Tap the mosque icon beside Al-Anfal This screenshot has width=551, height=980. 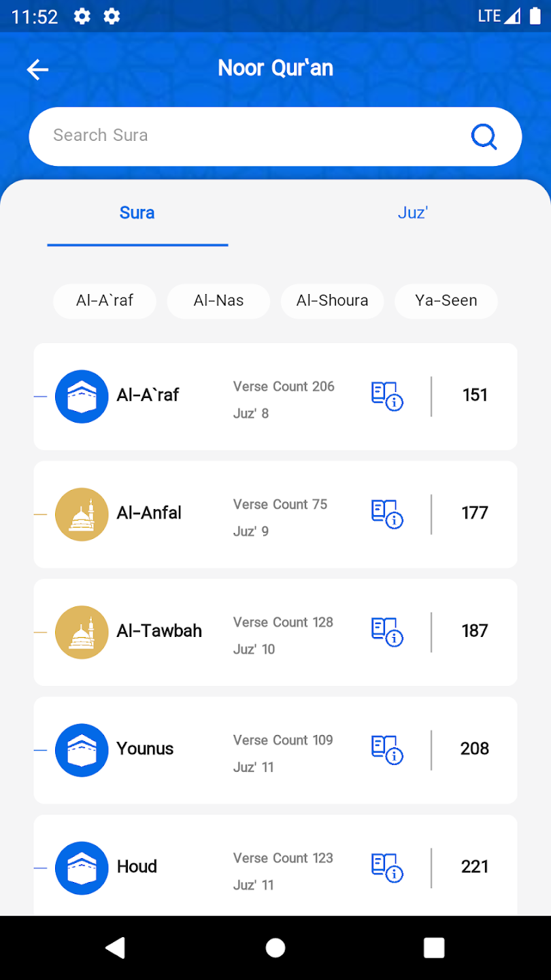(x=82, y=514)
